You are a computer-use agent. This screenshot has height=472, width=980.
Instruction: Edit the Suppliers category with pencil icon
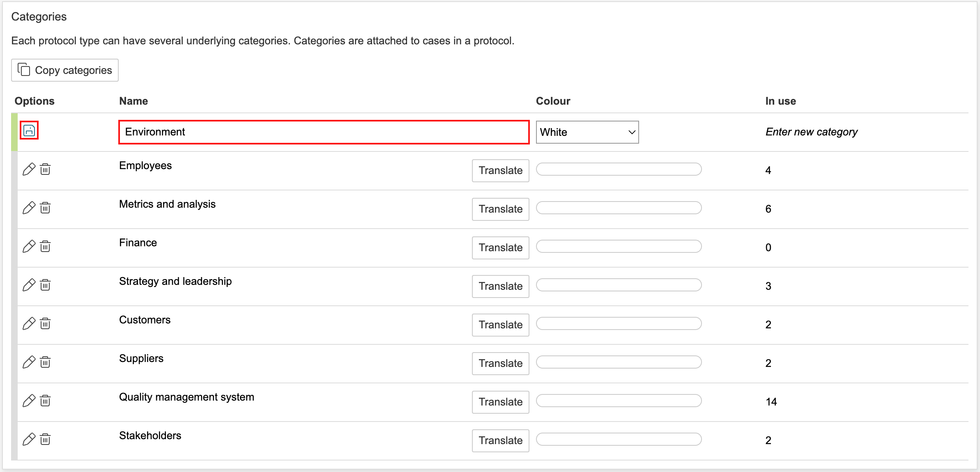29,362
